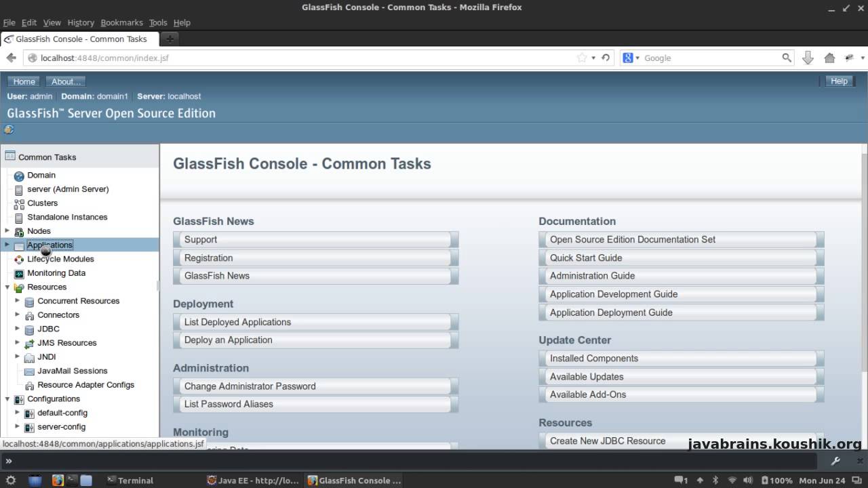Click the Firefox home icon
868x488 pixels.
pos(829,58)
